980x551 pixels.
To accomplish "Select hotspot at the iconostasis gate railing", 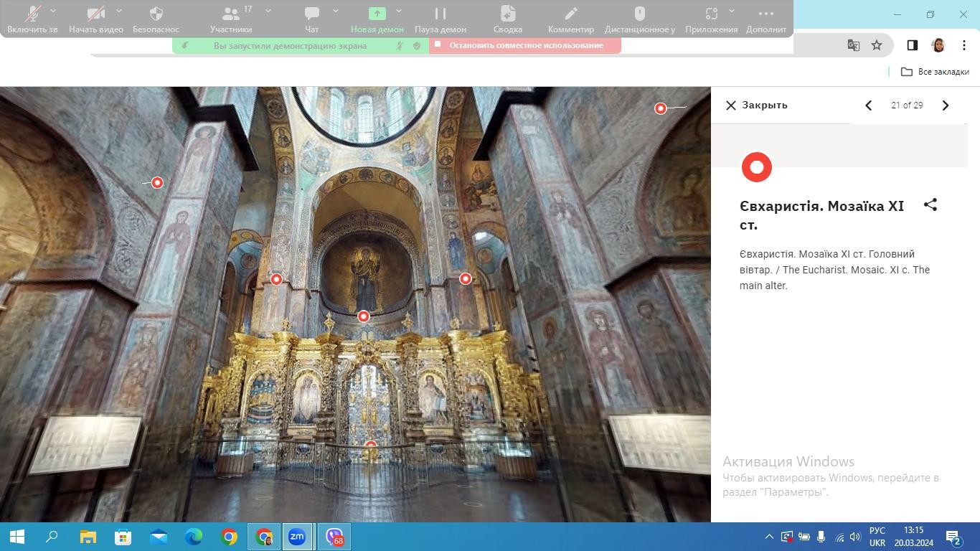I will [x=371, y=446].
